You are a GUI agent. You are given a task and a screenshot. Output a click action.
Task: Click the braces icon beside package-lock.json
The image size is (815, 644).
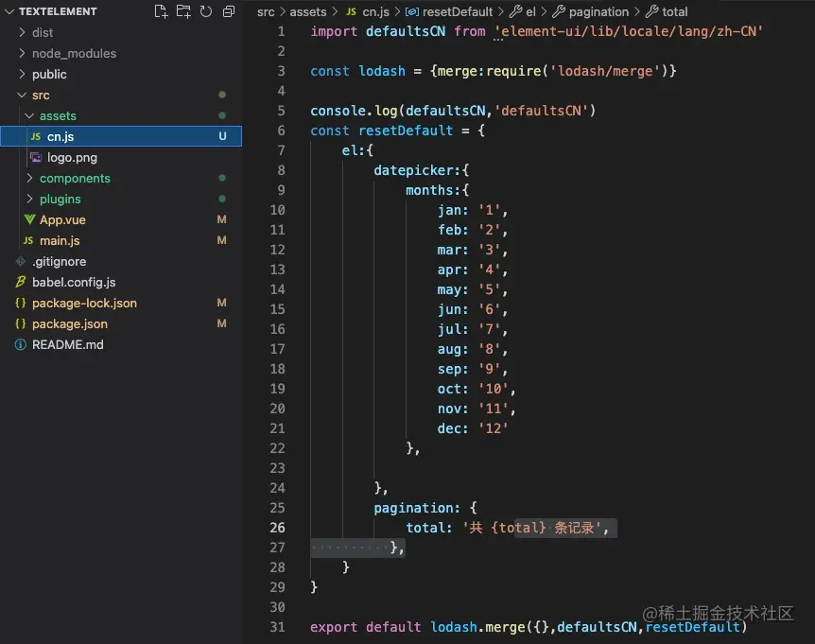coord(20,303)
